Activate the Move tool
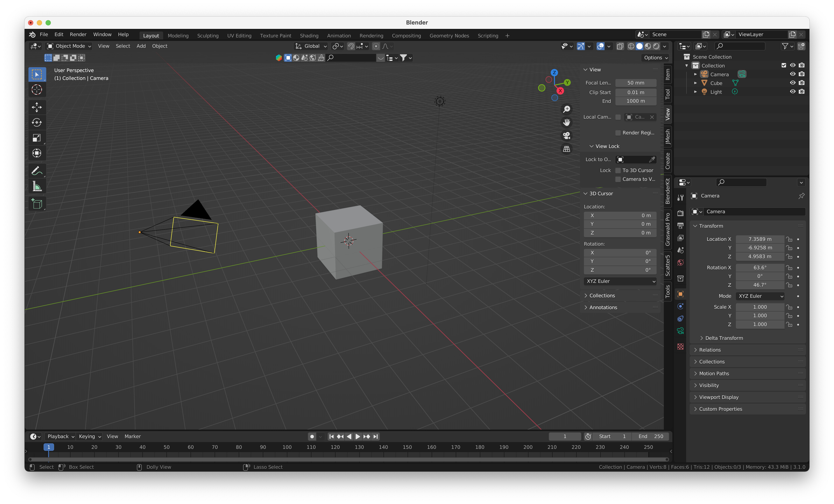 [37, 107]
